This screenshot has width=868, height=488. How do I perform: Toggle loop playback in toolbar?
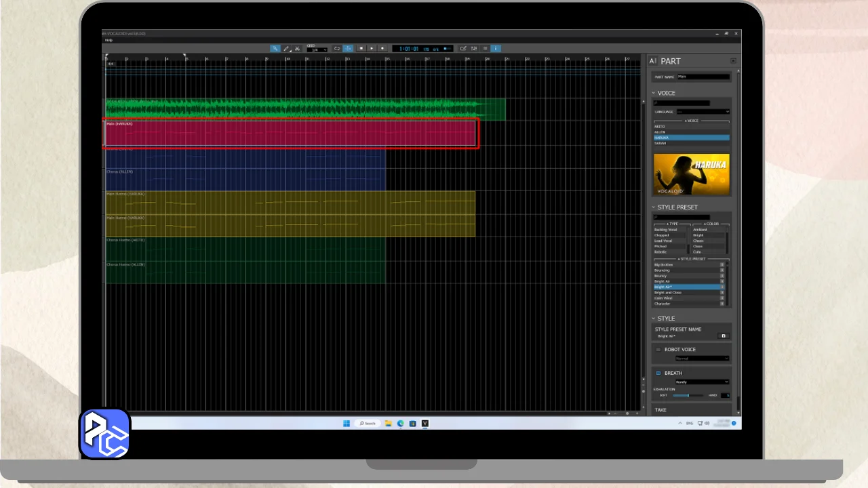(x=337, y=49)
